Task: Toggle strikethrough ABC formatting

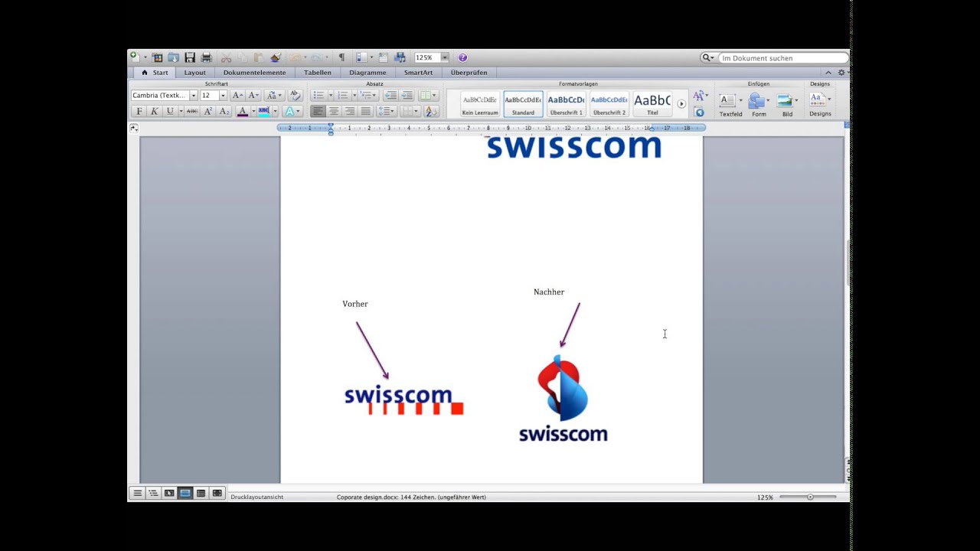Action: pos(192,111)
